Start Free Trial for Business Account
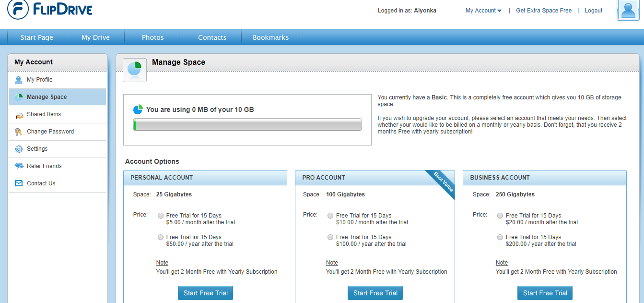The image size is (644, 303). coord(545,293)
